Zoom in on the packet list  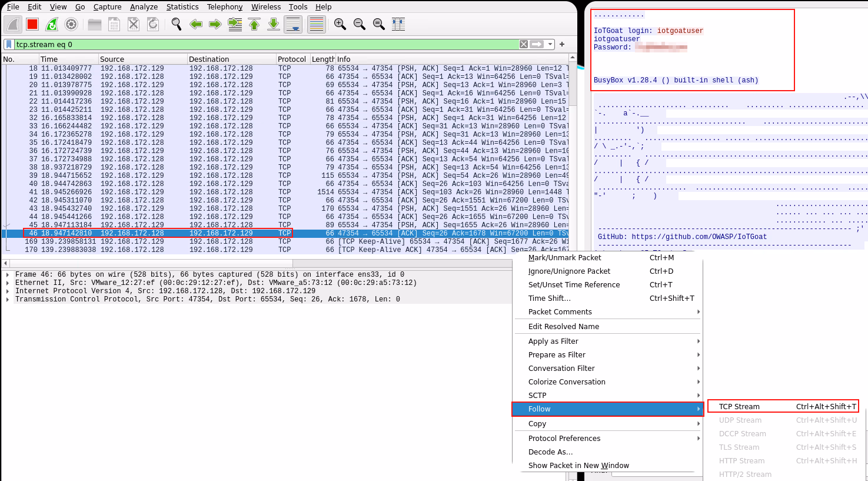coord(340,24)
